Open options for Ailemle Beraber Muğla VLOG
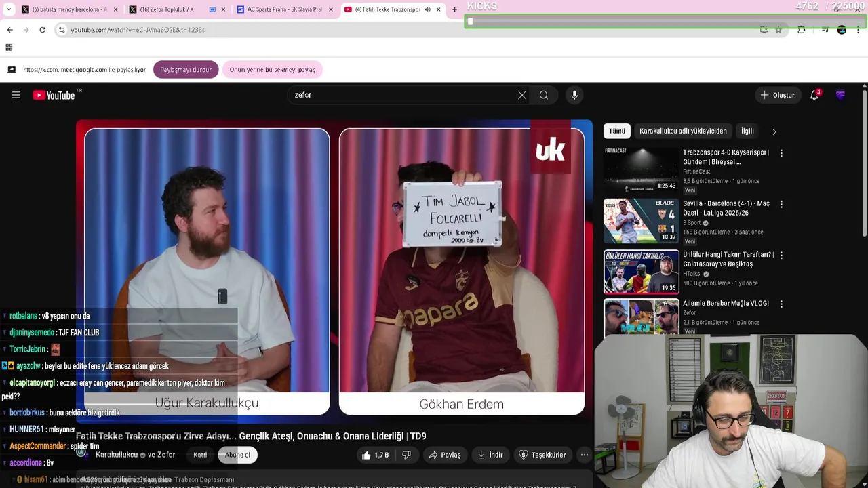 [781, 304]
